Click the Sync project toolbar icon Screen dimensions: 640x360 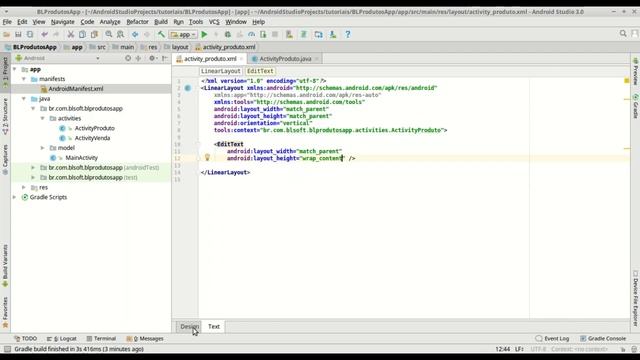[x=30, y=35]
